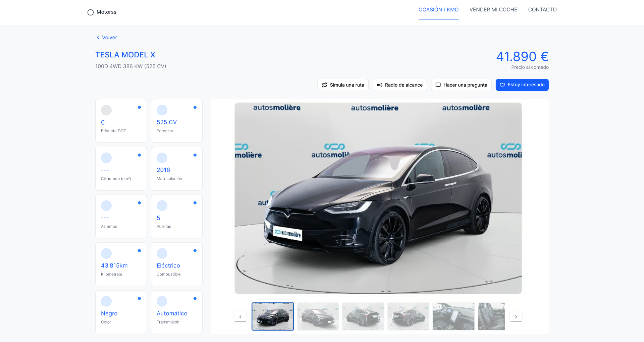
Task: Click the 100D 4WD 386 KW subtitle
Action: point(131,66)
